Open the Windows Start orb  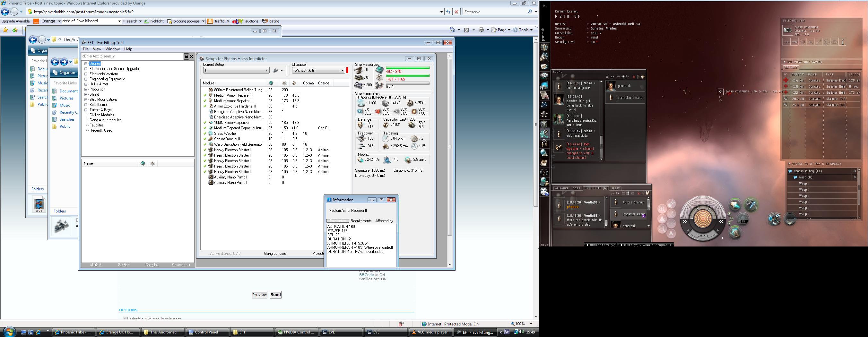(x=9, y=332)
